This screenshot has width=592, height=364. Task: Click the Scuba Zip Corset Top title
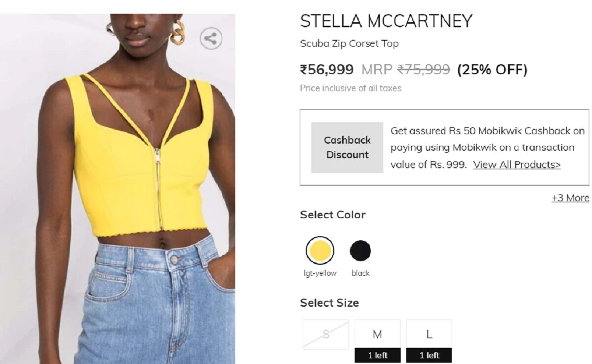349,43
